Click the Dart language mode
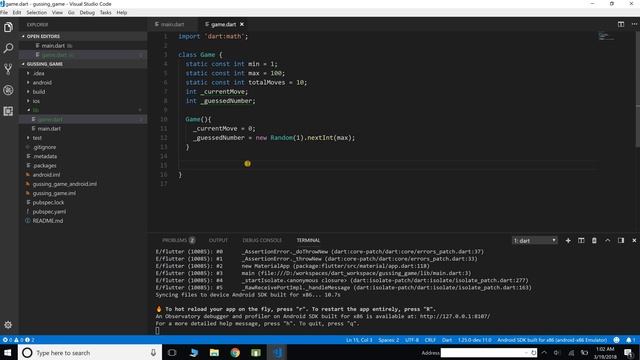 click(447, 340)
